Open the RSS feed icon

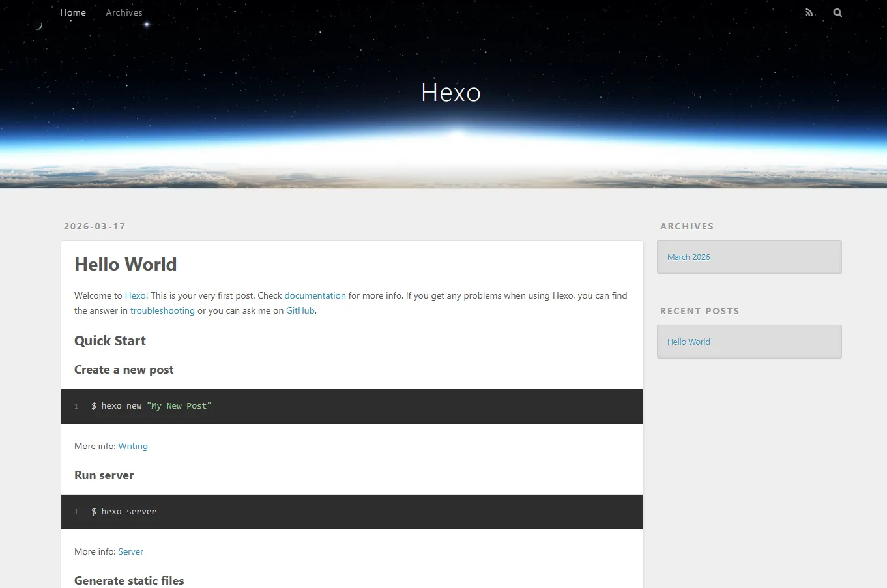[809, 12]
